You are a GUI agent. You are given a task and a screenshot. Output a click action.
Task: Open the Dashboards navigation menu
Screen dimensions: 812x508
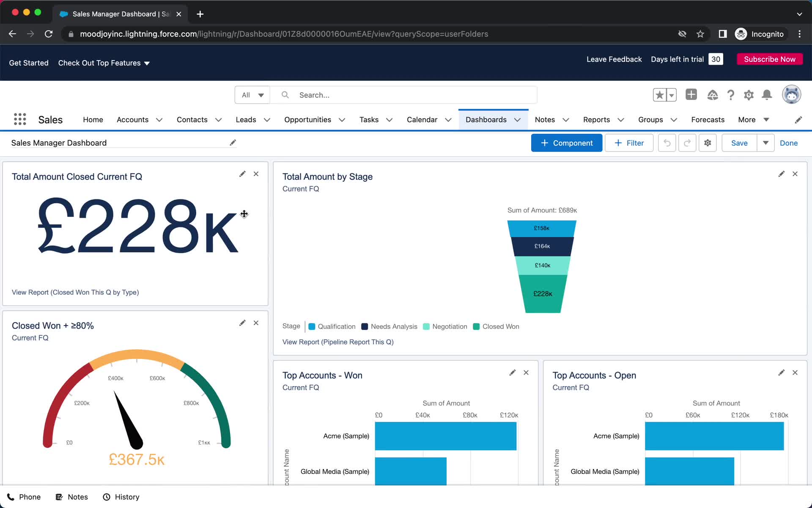[x=517, y=119]
